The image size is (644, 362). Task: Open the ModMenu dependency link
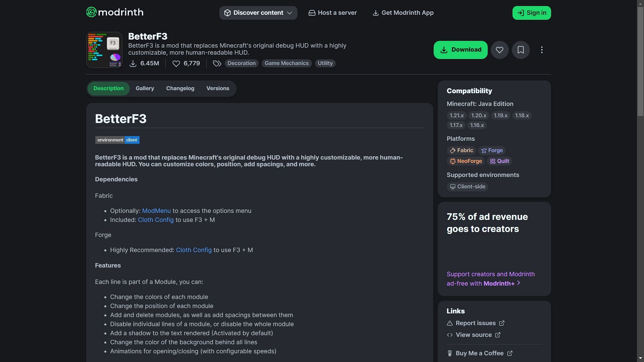156,210
